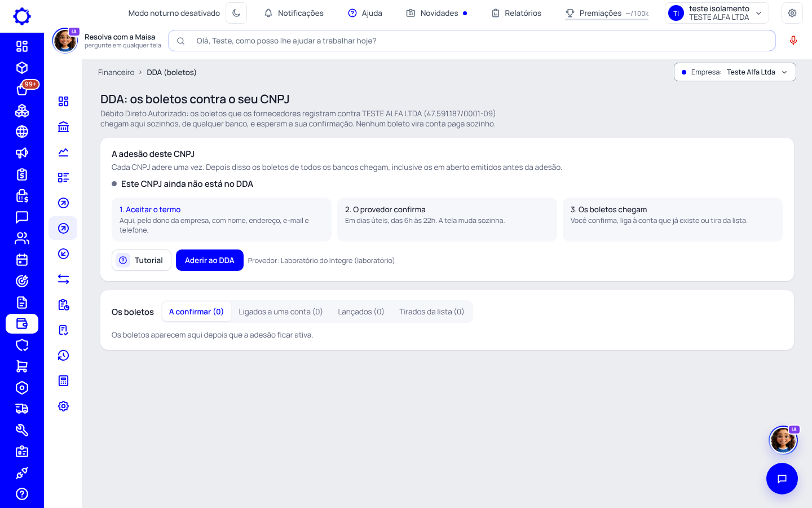812x508 pixels.
Task: Click the Tutorial button
Action: tap(142, 260)
